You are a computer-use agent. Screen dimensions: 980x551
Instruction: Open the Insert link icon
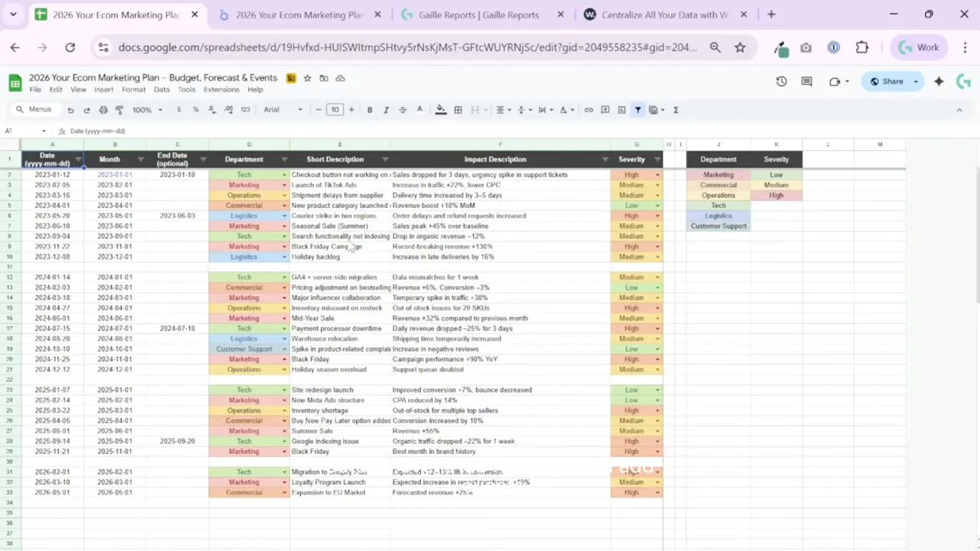pos(589,109)
